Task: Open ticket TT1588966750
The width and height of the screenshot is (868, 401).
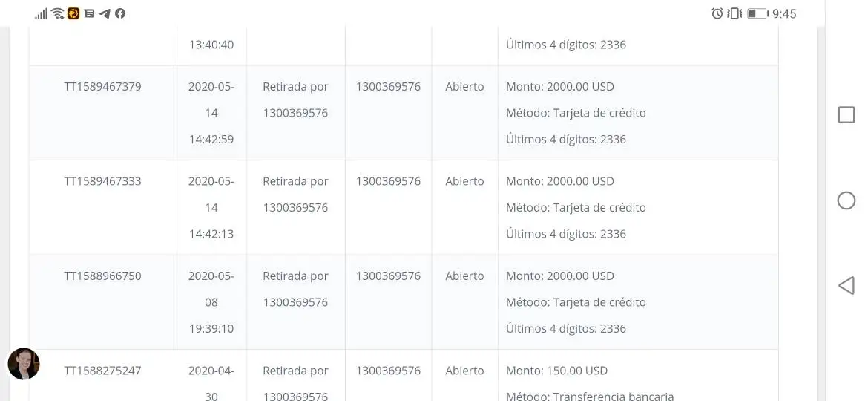Action: tap(102, 276)
